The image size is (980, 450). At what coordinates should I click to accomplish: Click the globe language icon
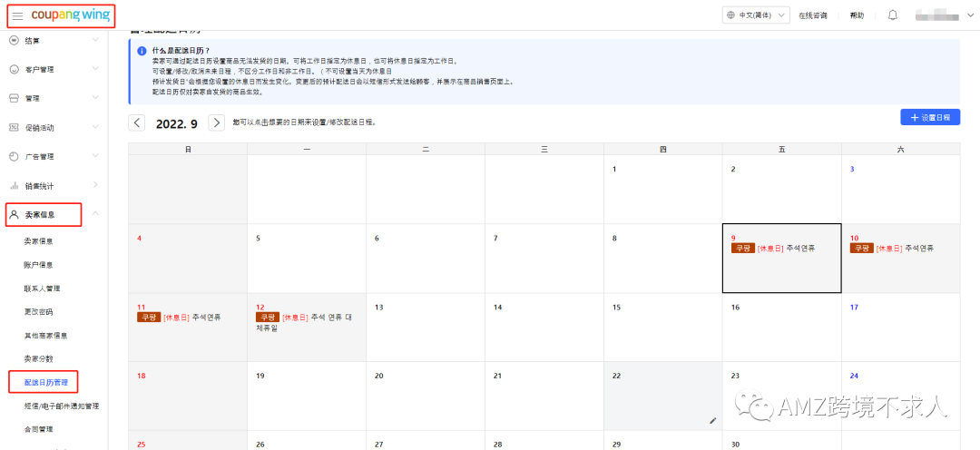[x=730, y=15]
